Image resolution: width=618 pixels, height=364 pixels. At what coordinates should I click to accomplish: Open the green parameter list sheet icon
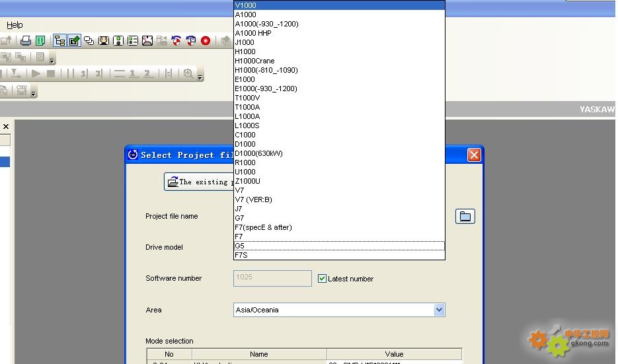click(40, 40)
